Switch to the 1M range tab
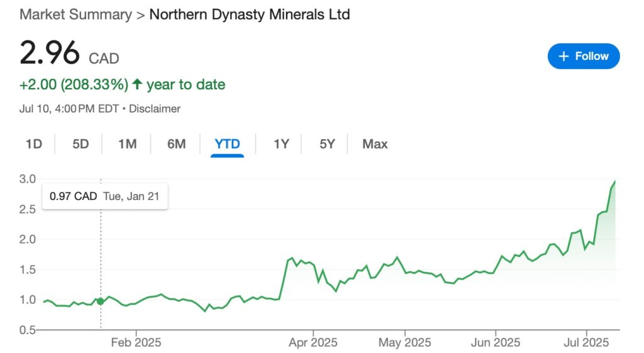The width and height of the screenshot is (644, 353). tap(127, 144)
